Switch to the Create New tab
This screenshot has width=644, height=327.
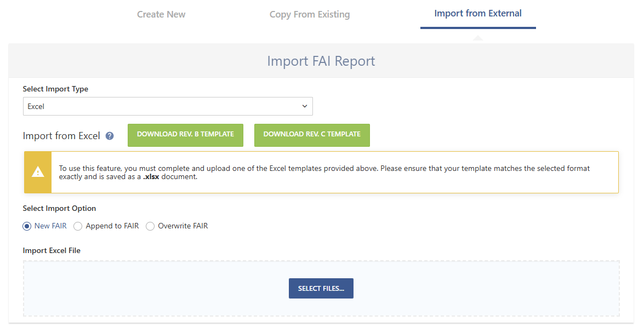coord(161,14)
